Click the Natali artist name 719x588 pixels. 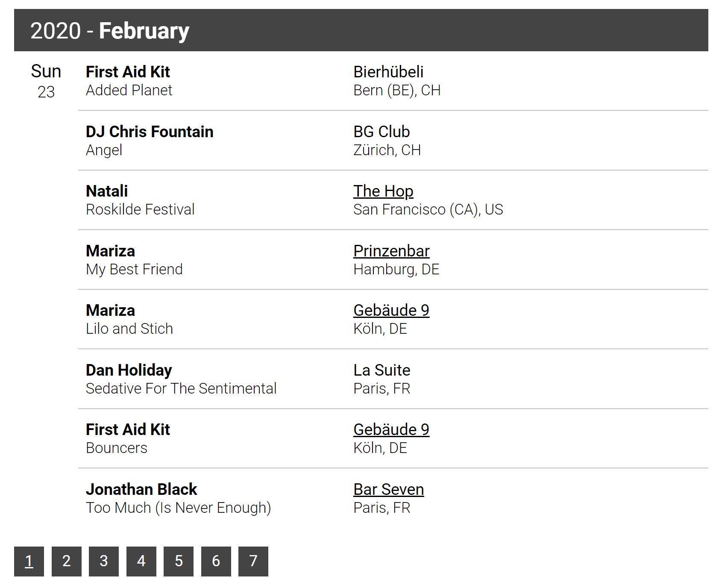[107, 191]
